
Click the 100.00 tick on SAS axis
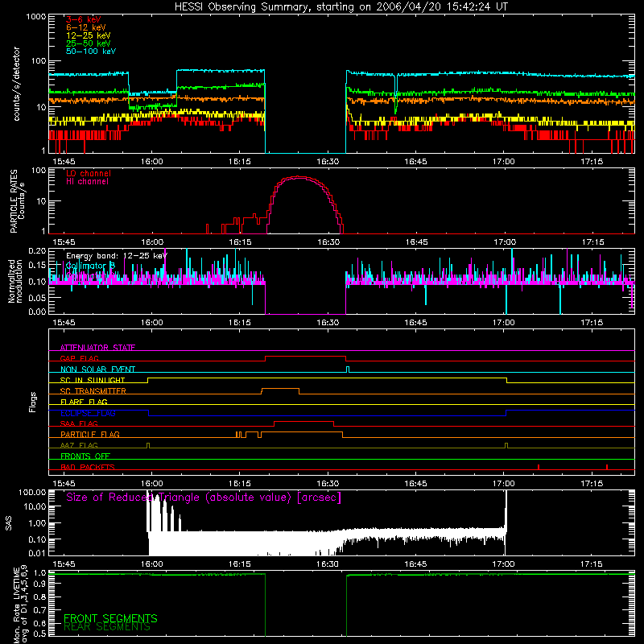[x=32, y=493]
